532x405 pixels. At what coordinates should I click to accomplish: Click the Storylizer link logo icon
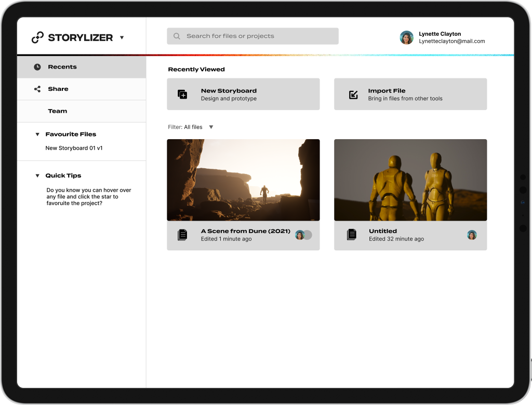pos(37,37)
